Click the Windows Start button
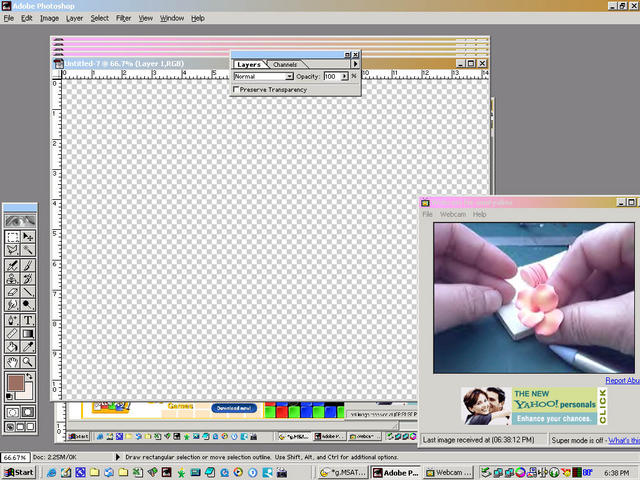The height and width of the screenshot is (480, 640). click(19, 472)
